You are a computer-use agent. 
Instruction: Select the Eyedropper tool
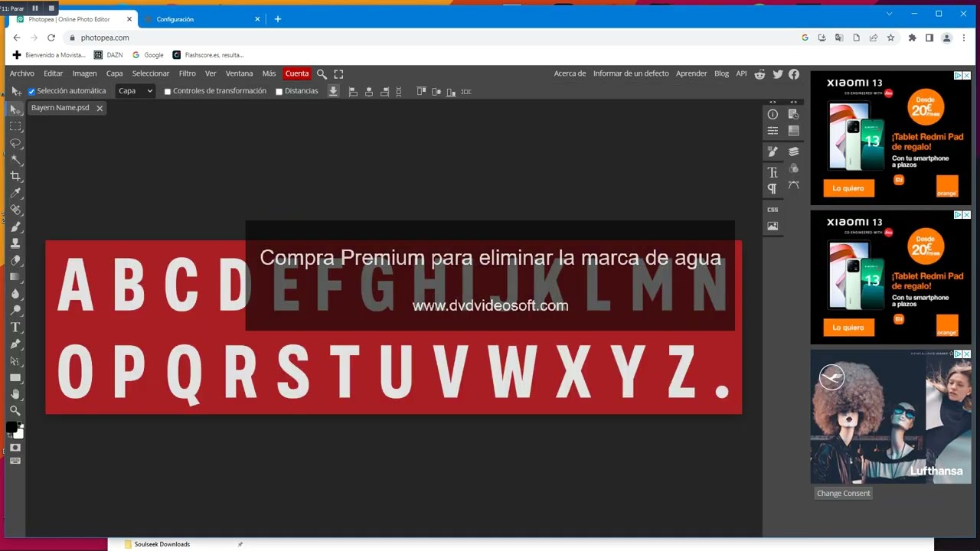tap(15, 194)
